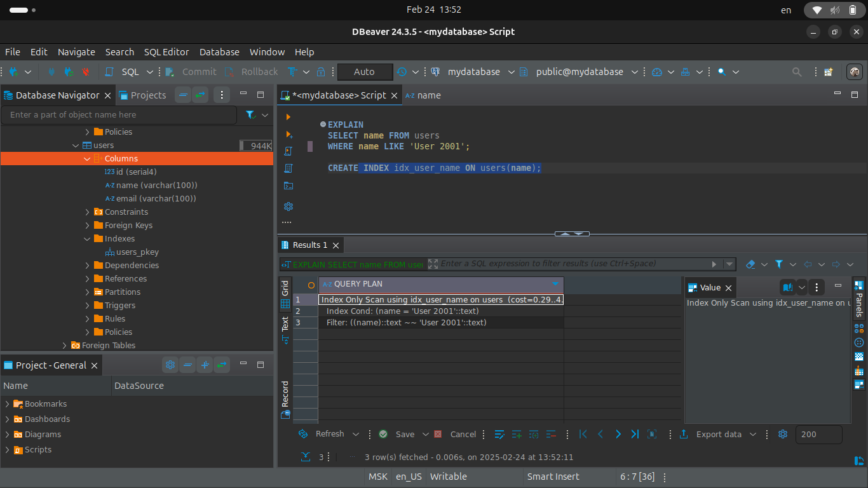The image size is (868, 488).
Task: Click the Explain execution plan icon
Action: (x=288, y=168)
